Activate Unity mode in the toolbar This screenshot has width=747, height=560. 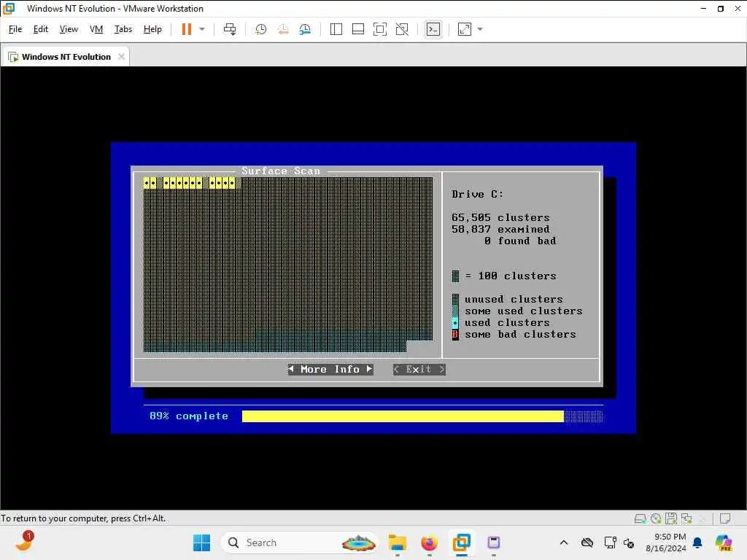(x=402, y=29)
